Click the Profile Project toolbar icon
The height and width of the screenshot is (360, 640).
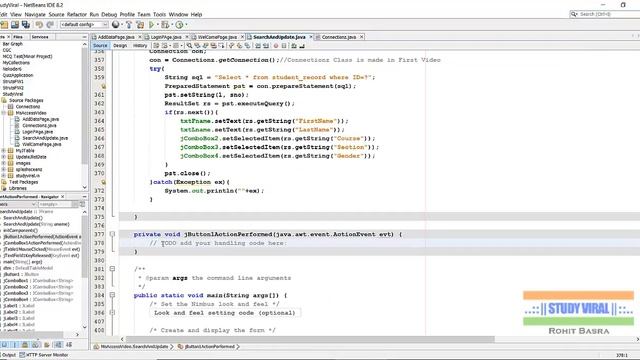[x=179, y=25]
